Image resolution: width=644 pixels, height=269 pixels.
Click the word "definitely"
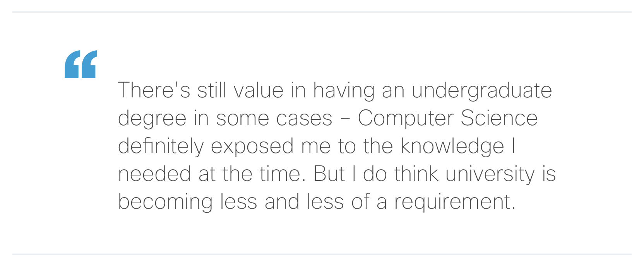[x=161, y=146]
